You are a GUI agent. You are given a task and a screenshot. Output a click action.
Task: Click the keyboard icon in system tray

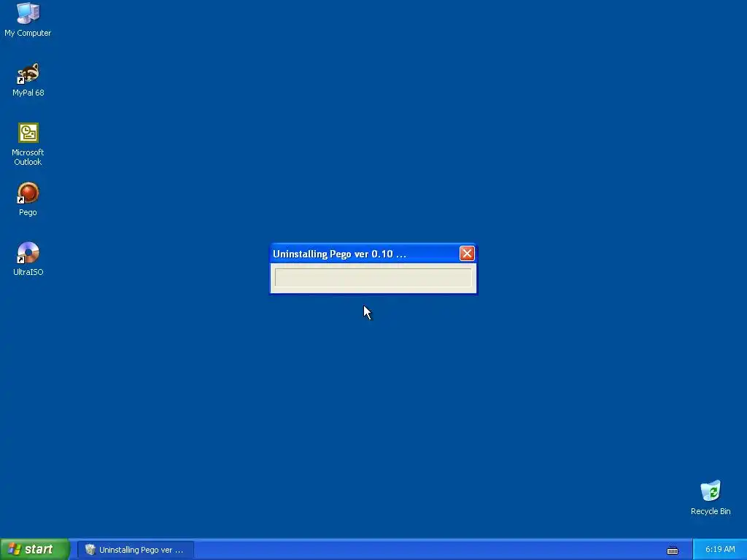coord(672,550)
